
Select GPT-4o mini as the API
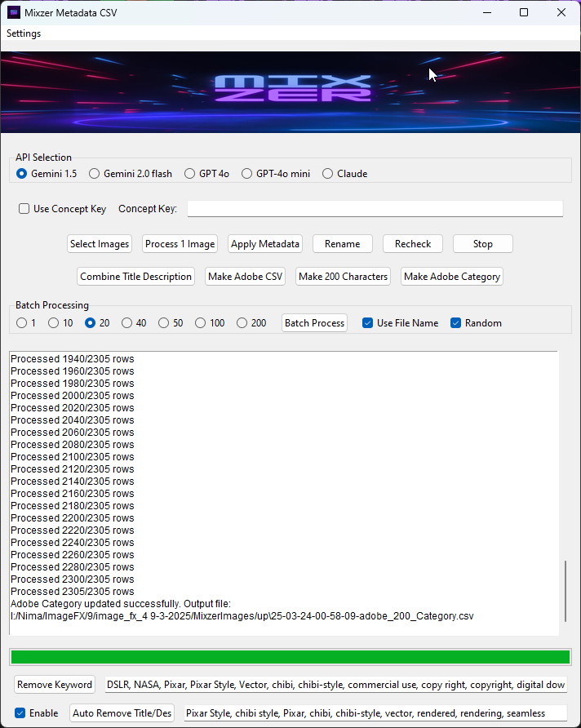pos(247,174)
